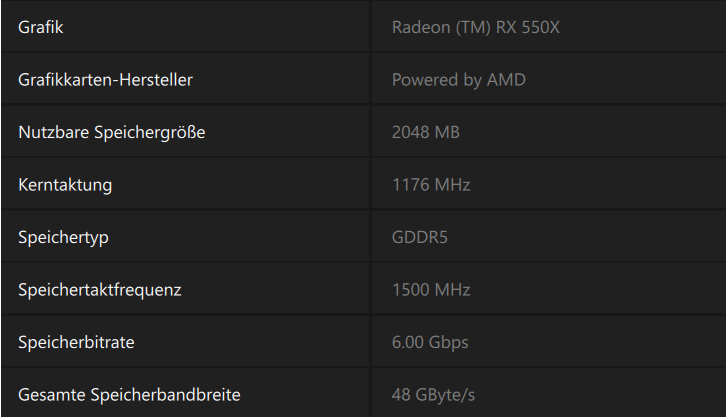
Task: Click the Grafik label
Action: pyautogui.click(x=41, y=27)
